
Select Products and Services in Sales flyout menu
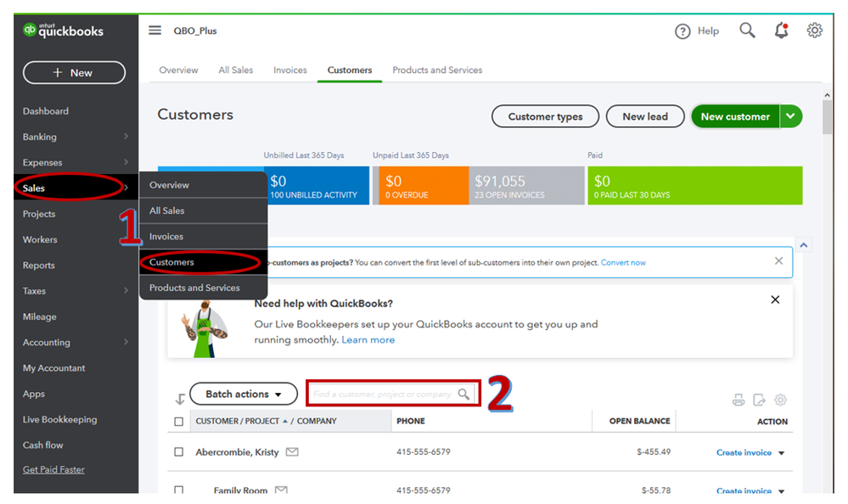pos(204,288)
